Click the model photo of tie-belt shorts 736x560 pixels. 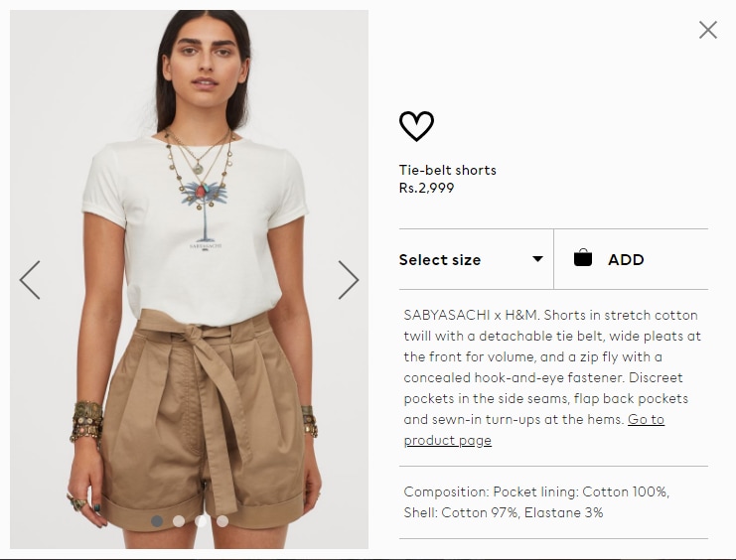pyautogui.click(x=189, y=279)
